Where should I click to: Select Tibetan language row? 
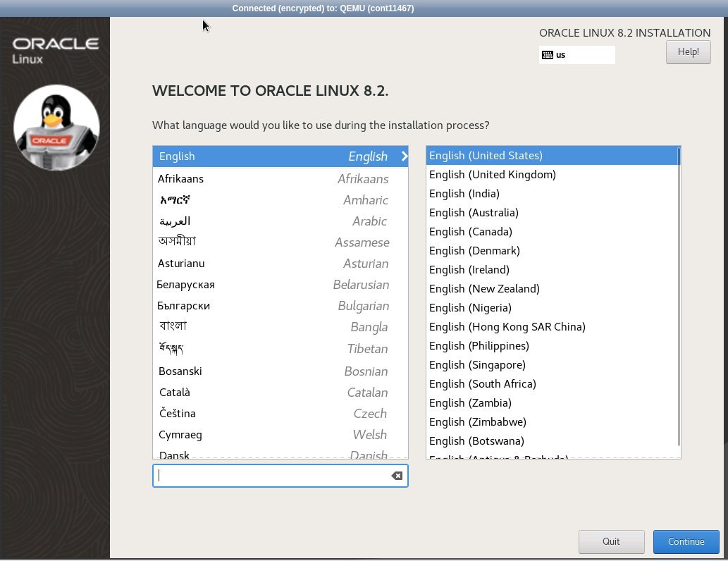point(280,349)
